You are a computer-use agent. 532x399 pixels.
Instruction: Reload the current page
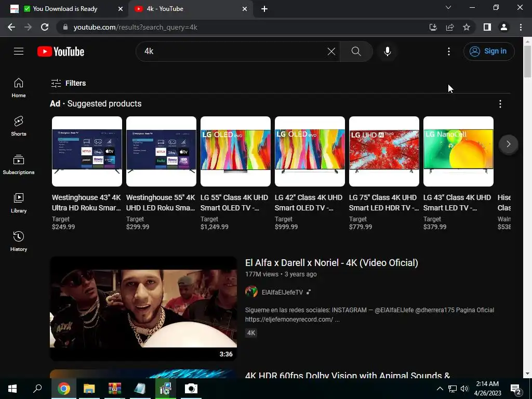click(x=45, y=27)
